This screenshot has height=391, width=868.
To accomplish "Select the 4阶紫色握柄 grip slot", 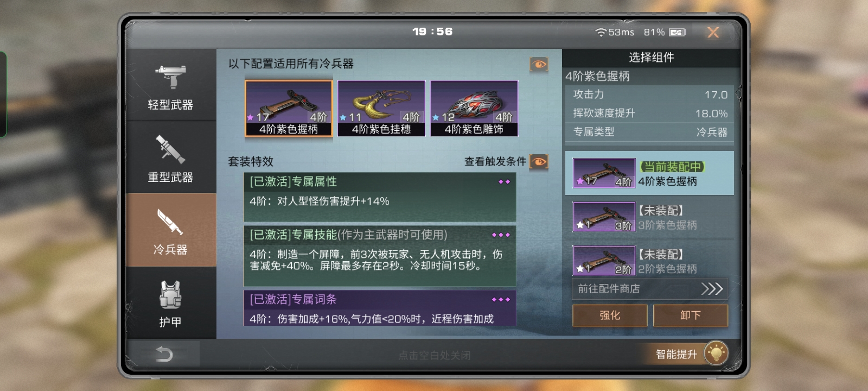I will tap(289, 108).
